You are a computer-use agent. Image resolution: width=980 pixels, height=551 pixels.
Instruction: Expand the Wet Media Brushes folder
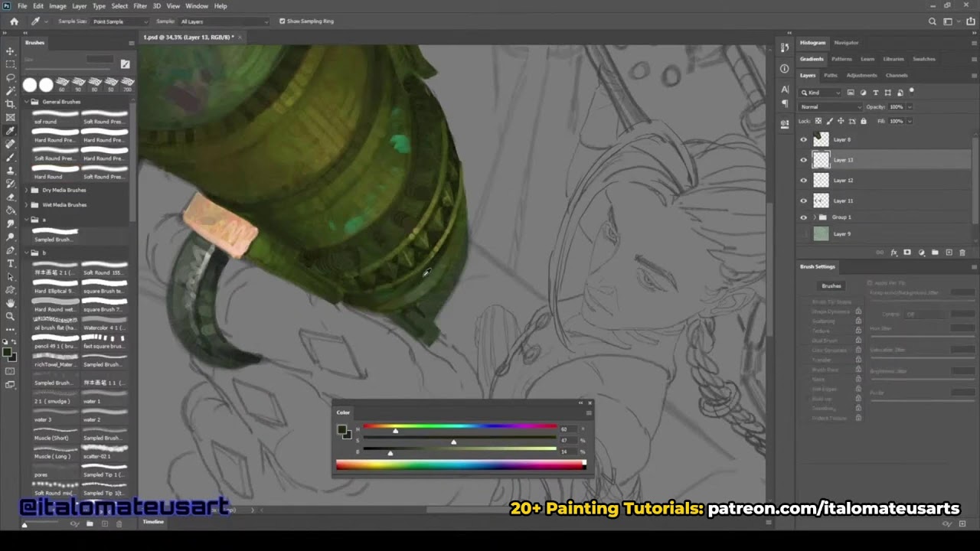tap(27, 205)
